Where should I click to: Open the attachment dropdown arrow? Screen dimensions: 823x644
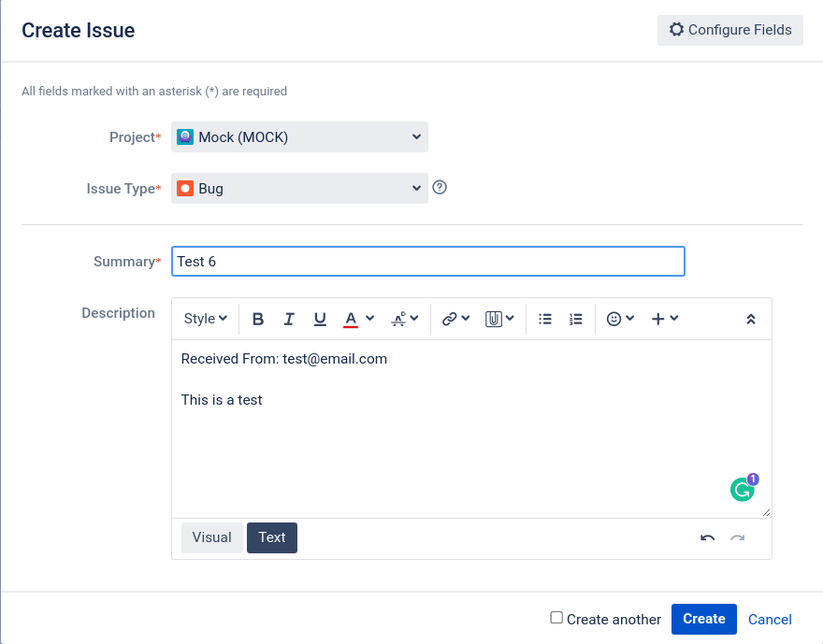[511, 319]
